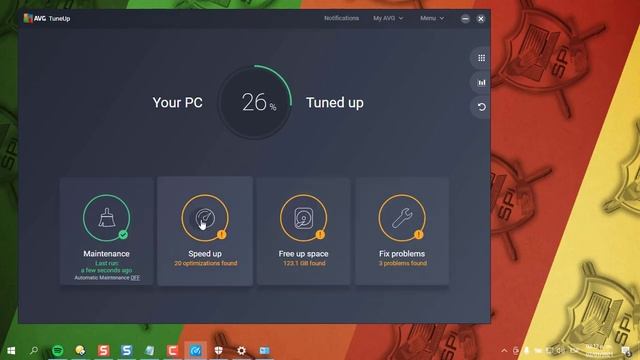The image size is (640, 360).
Task: Open Spotify from the taskbar
Action: point(58,350)
